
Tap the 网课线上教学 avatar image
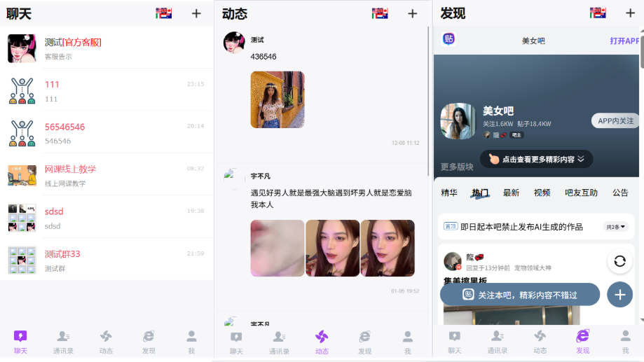(x=22, y=176)
